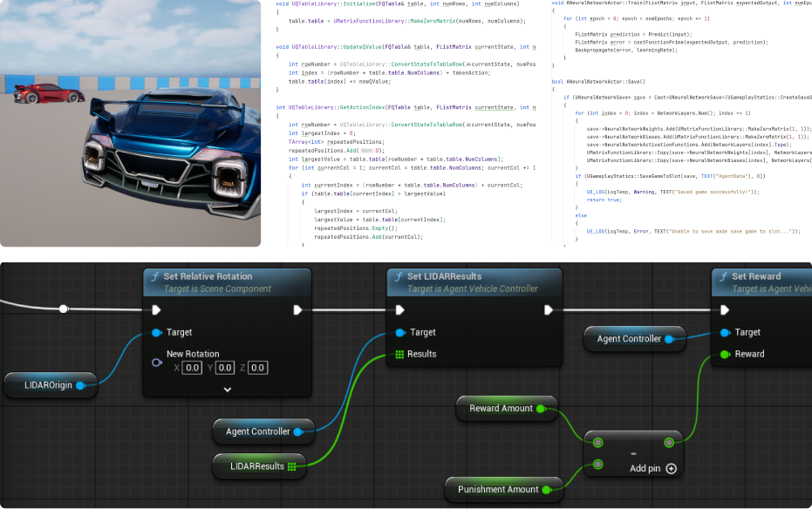Click the Punishment Amount output pin
This screenshot has height=509, width=812.
(x=546, y=490)
